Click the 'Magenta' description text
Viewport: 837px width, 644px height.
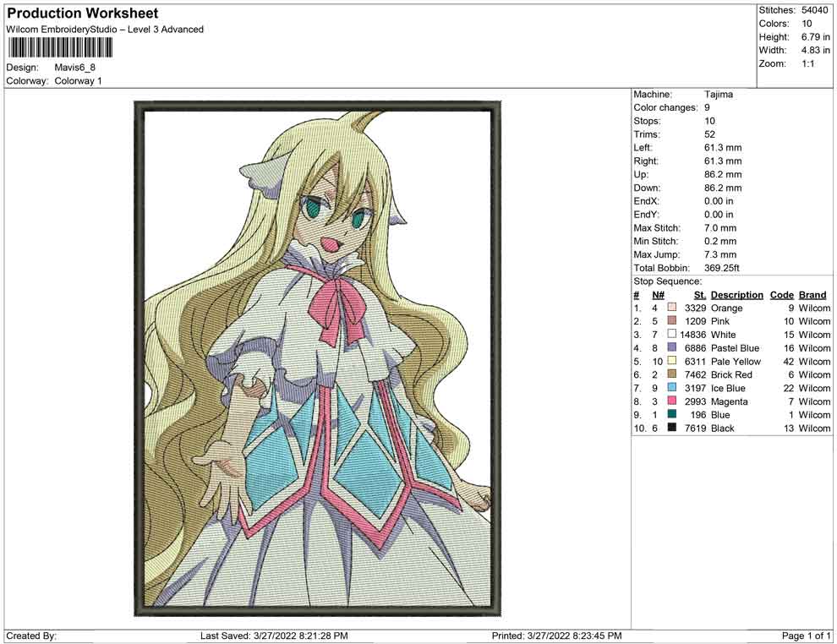pos(729,401)
